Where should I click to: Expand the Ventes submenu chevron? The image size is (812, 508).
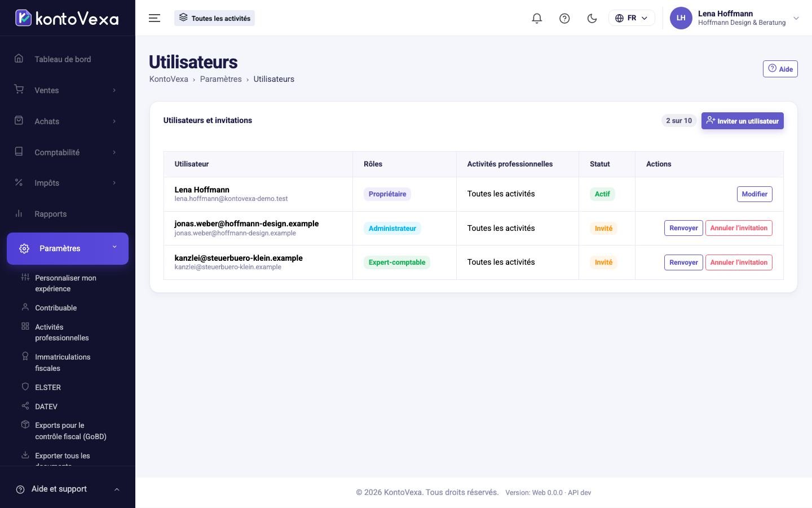[x=114, y=90]
